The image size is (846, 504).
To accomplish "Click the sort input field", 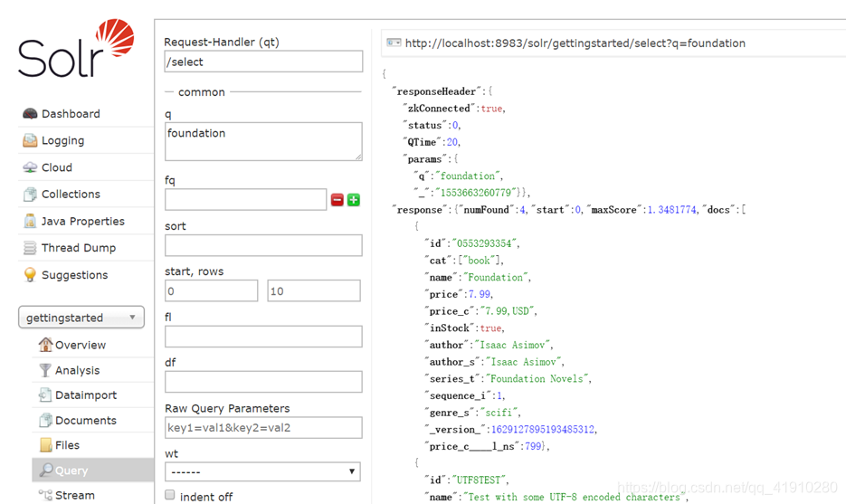I will (263, 245).
